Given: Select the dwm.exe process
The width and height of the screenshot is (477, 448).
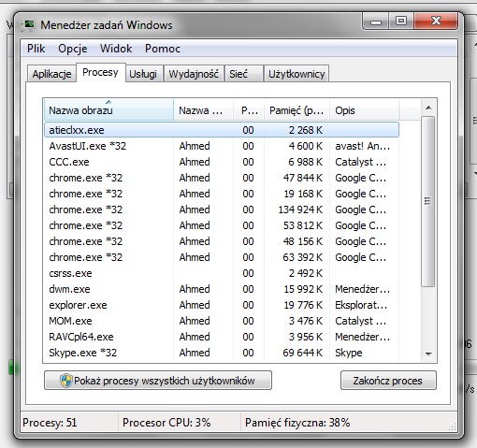Looking at the screenshot, I should (222, 289).
